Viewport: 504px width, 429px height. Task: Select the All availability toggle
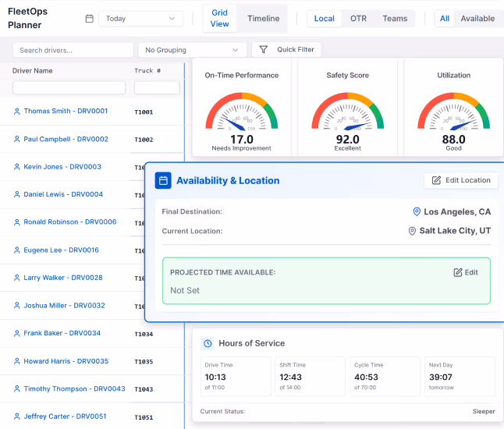[445, 19]
